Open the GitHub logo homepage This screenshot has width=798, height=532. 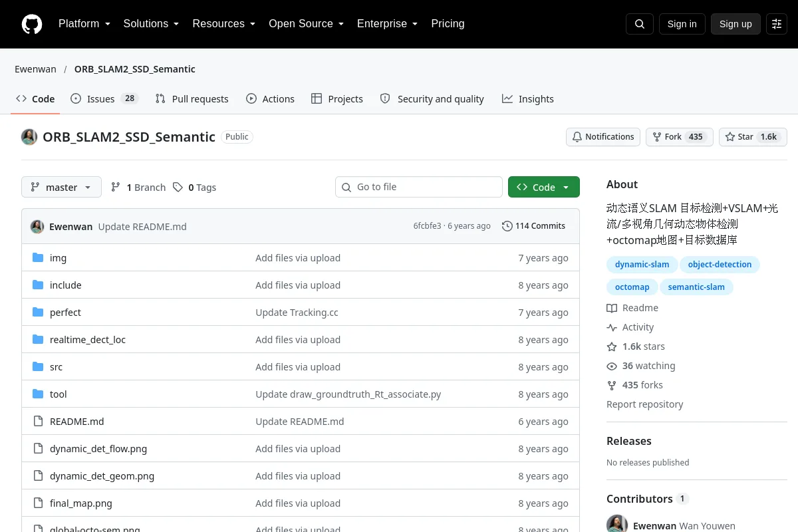tap(32, 24)
